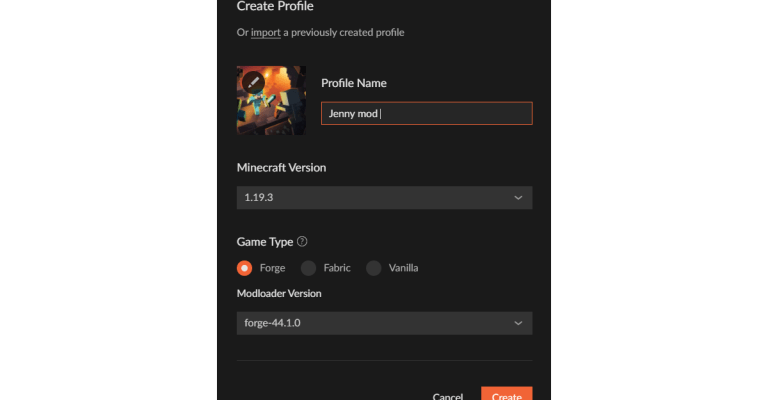Click the orange Create button
768x400 pixels.
tap(506, 396)
